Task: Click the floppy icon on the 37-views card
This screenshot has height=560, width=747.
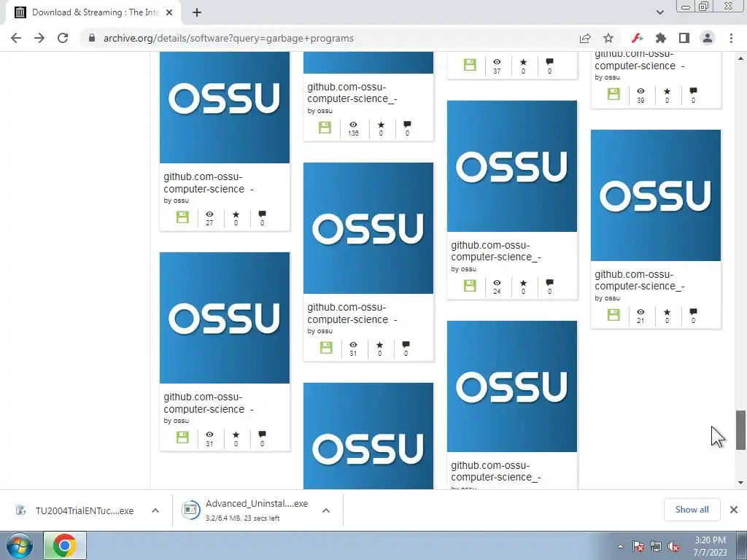Action: [470, 65]
